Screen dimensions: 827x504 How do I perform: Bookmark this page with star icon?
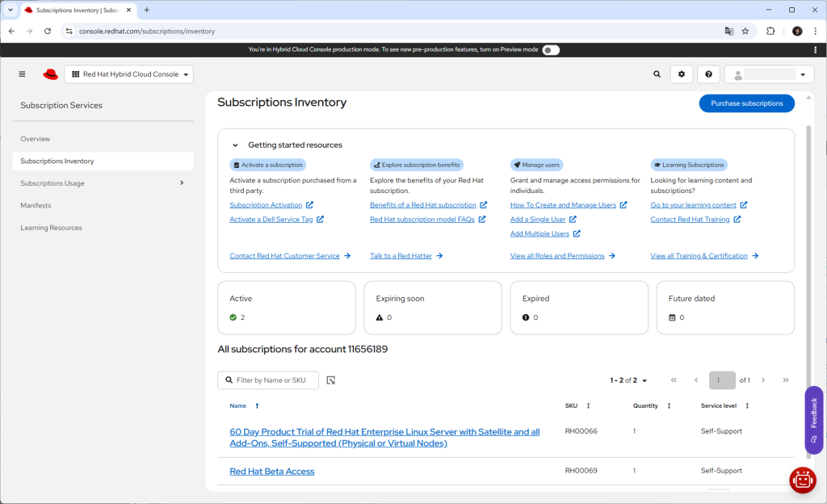click(x=745, y=31)
